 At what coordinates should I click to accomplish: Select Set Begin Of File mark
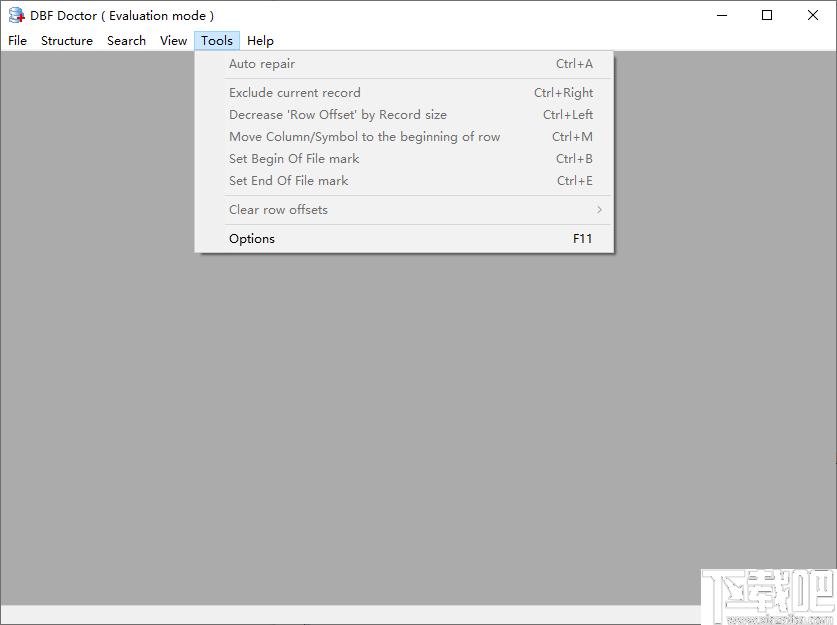pos(405,159)
